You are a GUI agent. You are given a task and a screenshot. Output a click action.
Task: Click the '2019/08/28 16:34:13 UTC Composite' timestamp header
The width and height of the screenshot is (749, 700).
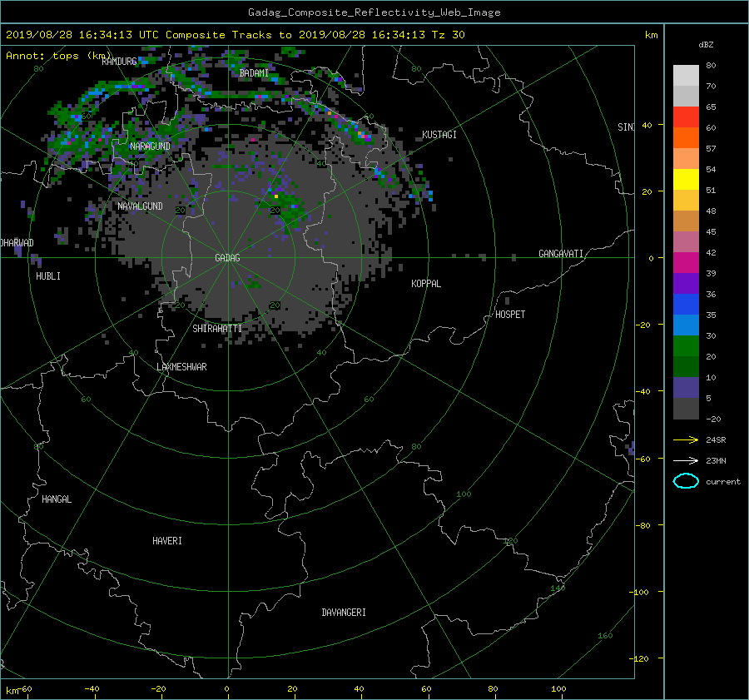115,35
